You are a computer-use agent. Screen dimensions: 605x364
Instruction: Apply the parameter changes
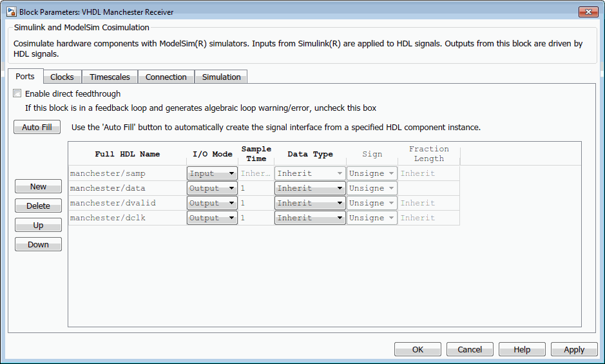pos(573,349)
